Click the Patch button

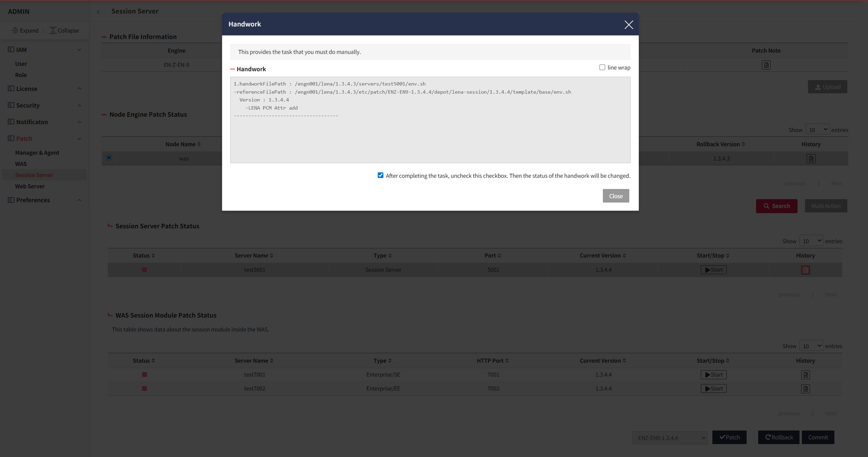click(x=729, y=437)
